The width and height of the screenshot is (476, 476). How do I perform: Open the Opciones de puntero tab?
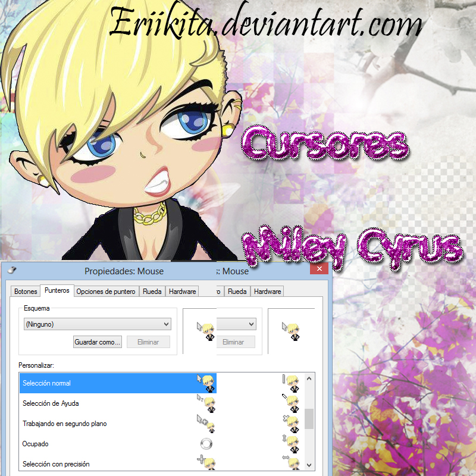[106, 292]
